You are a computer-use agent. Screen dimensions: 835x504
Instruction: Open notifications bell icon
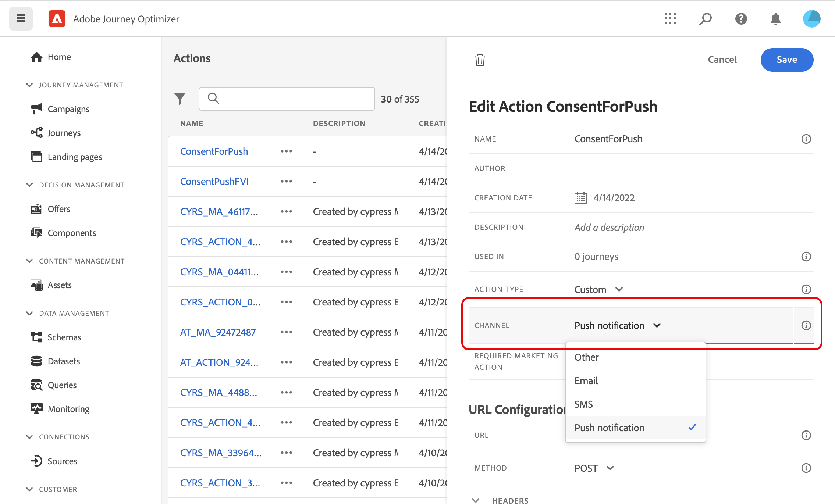[775, 18]
